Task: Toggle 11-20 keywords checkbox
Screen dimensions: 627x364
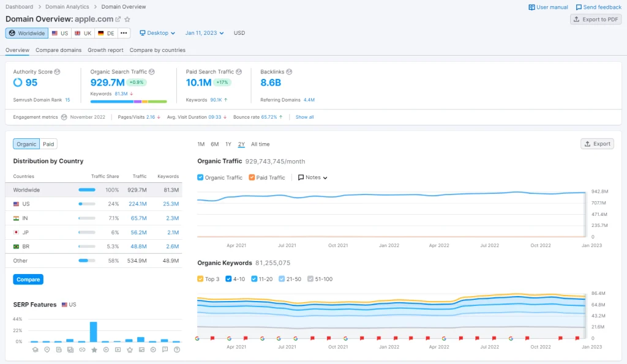Action: 254,279
